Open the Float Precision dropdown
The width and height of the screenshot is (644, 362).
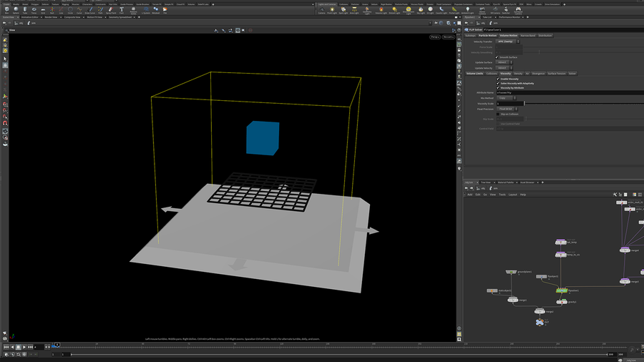507,109
